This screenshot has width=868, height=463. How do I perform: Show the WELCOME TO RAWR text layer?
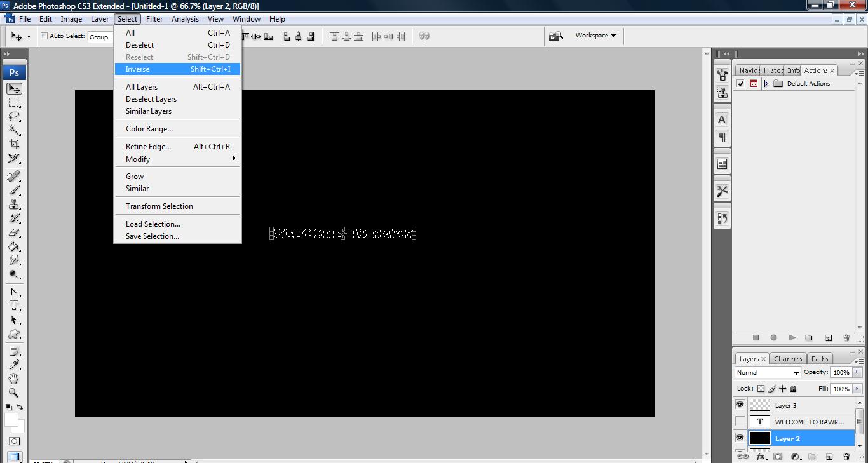click(740, 422)
